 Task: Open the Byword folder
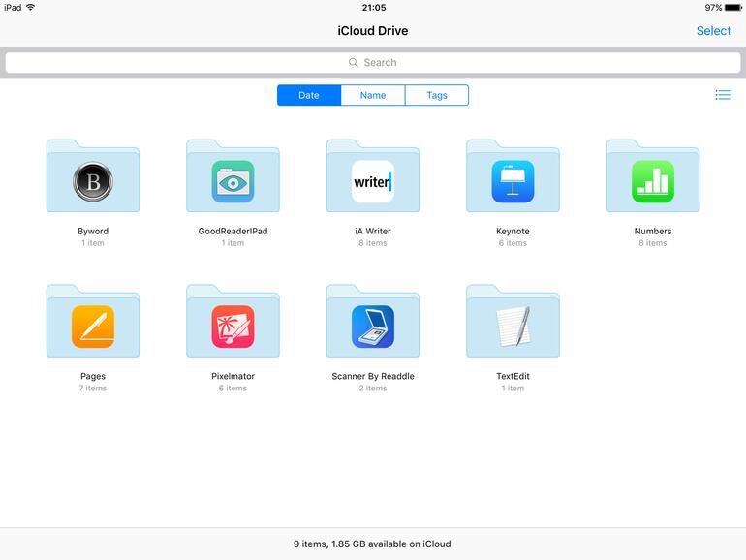pos(93,176)
